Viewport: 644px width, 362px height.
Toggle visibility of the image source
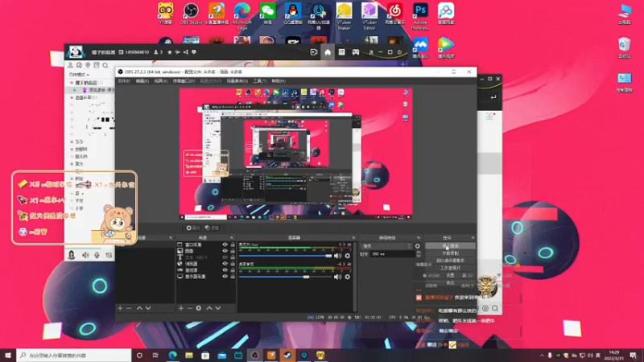coord(225,251)
